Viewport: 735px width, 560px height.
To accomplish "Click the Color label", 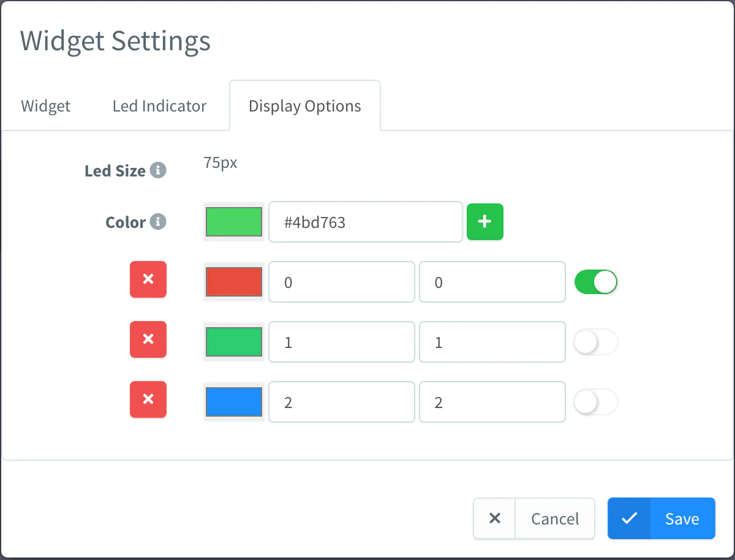I will [x=126, y=222].
